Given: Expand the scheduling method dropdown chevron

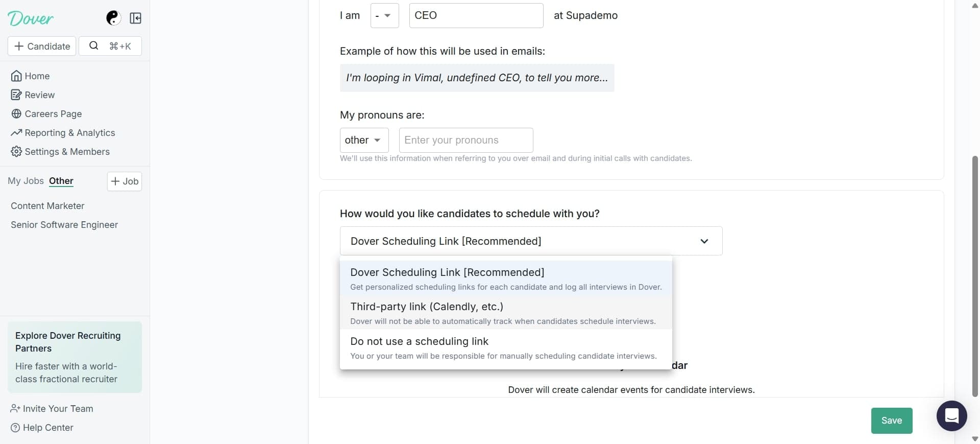Looking at the screenshot, I should (704, 241).
